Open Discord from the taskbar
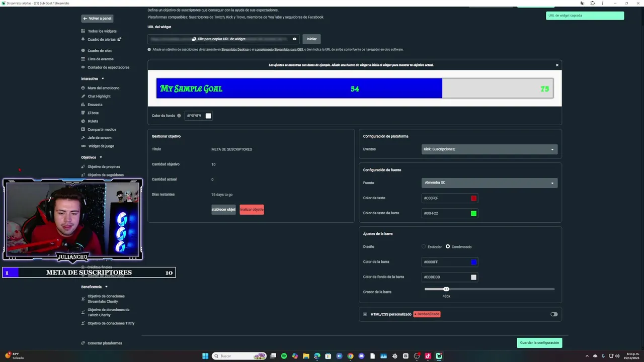Screen dimensions: 644x362 (x=361, y=356)
